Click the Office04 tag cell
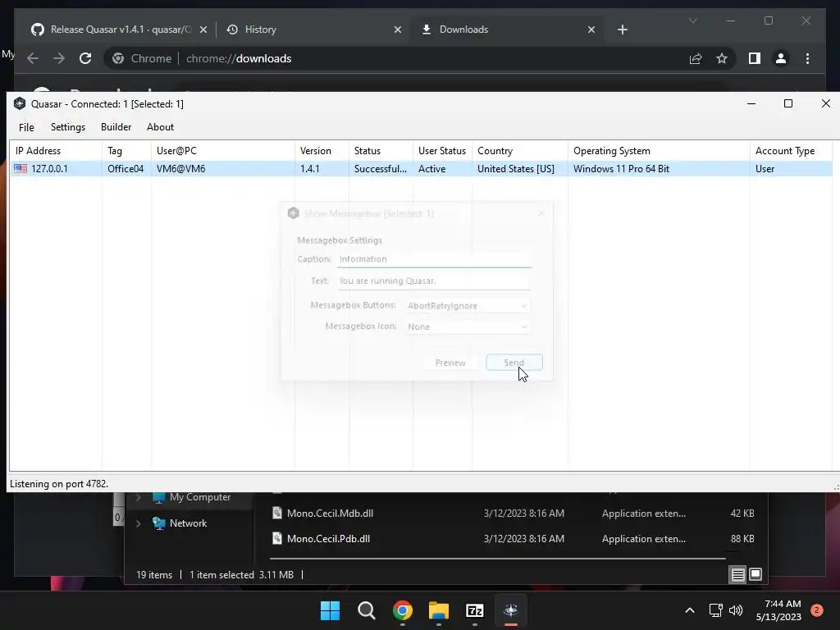 coord(126,169)
